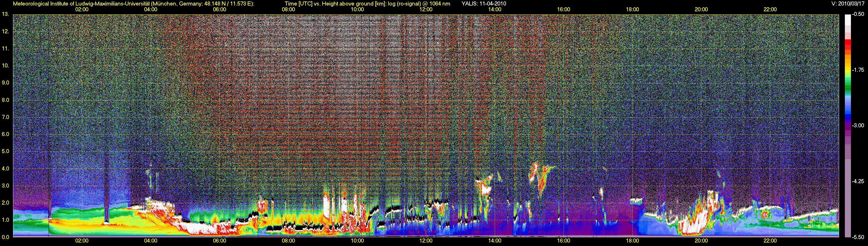Click the 10. km height axis label
The height and width of the screenshot is (246, 868).
[5, 66]
